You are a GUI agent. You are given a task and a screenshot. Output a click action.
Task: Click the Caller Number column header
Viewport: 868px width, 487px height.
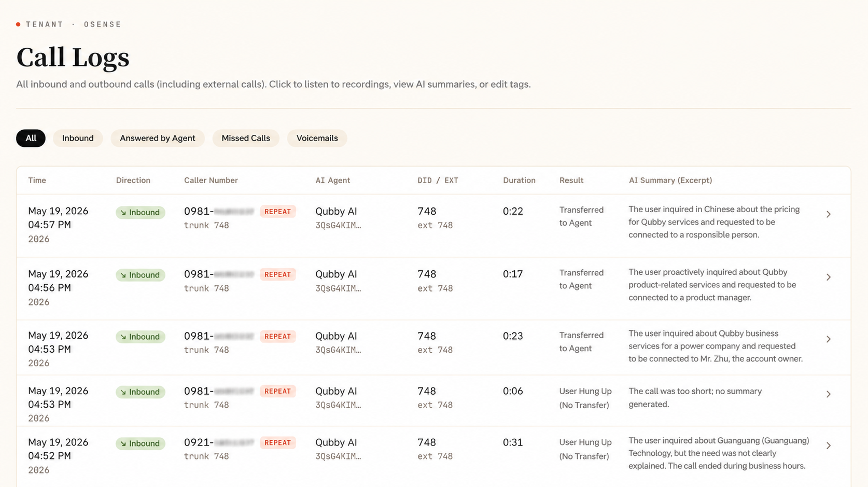point(211,180)
